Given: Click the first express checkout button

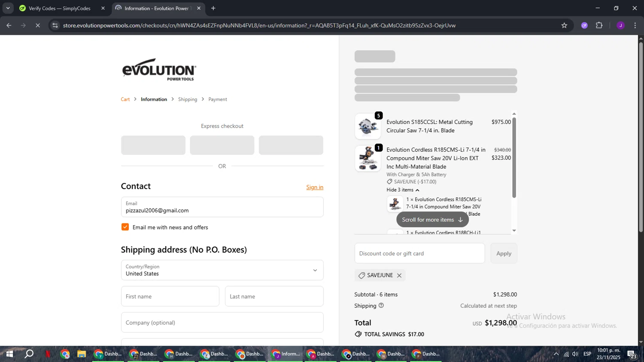Looking at the screenshot, I should tap(153, 145).
